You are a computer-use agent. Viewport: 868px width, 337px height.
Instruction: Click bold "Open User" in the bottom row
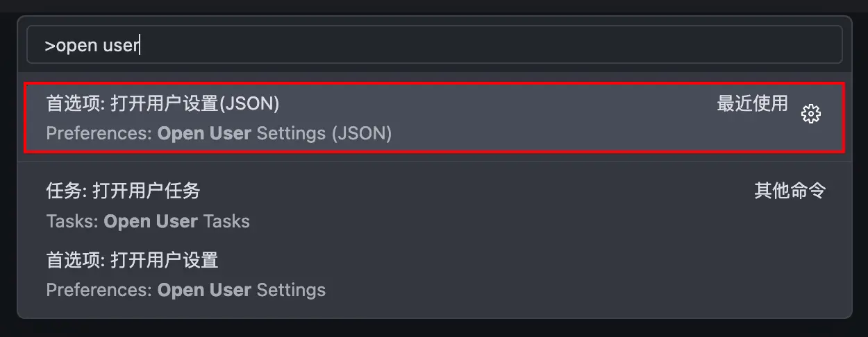click(x=204, y=289)
